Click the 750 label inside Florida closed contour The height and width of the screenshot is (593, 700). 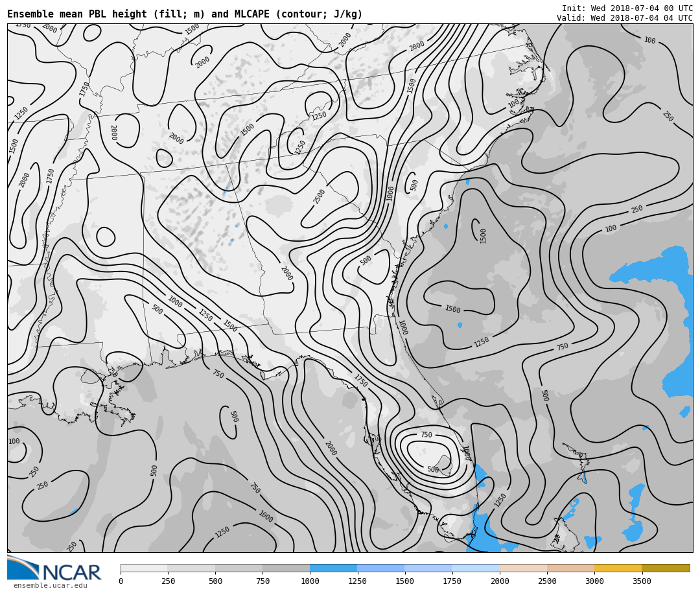pos(426,435)
